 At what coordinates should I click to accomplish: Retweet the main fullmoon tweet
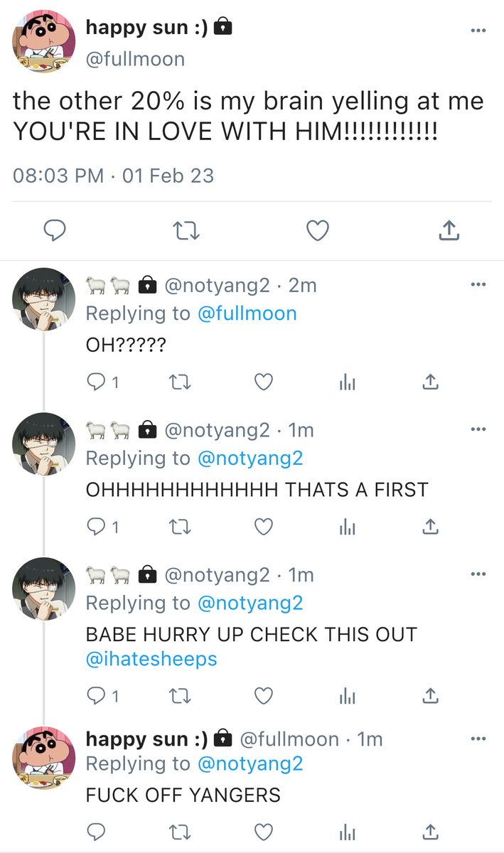[187, 230]
